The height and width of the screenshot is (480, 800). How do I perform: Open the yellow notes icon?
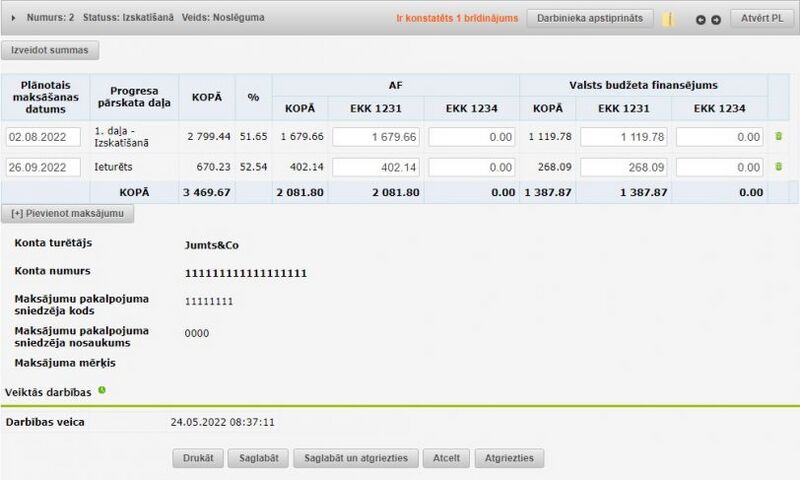click(x=669, y=19)
